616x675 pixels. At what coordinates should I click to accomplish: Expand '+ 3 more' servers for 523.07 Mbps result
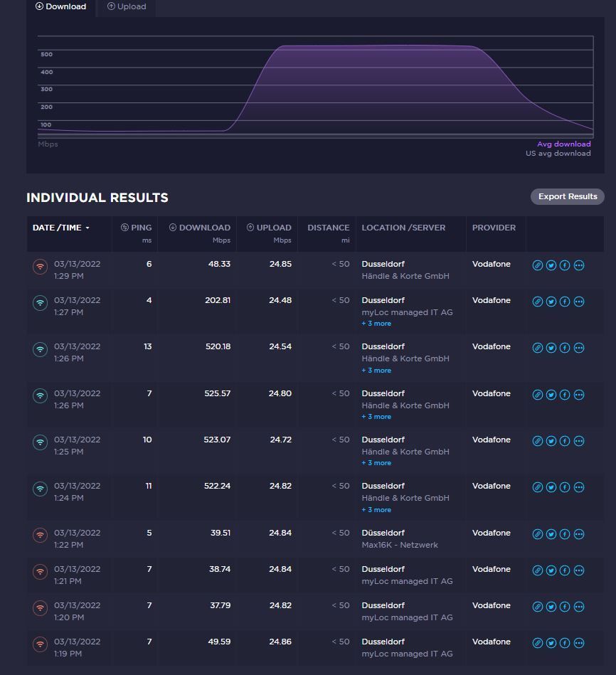tap(376, 463)
